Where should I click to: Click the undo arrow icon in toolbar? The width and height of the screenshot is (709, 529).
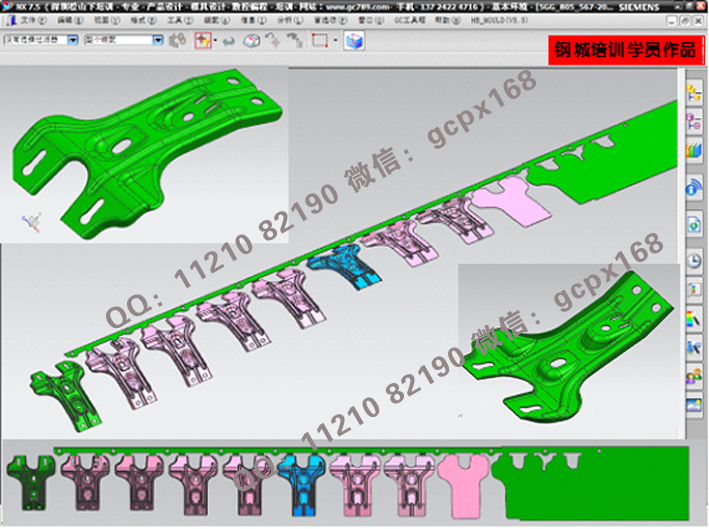(x=227, y=41)
